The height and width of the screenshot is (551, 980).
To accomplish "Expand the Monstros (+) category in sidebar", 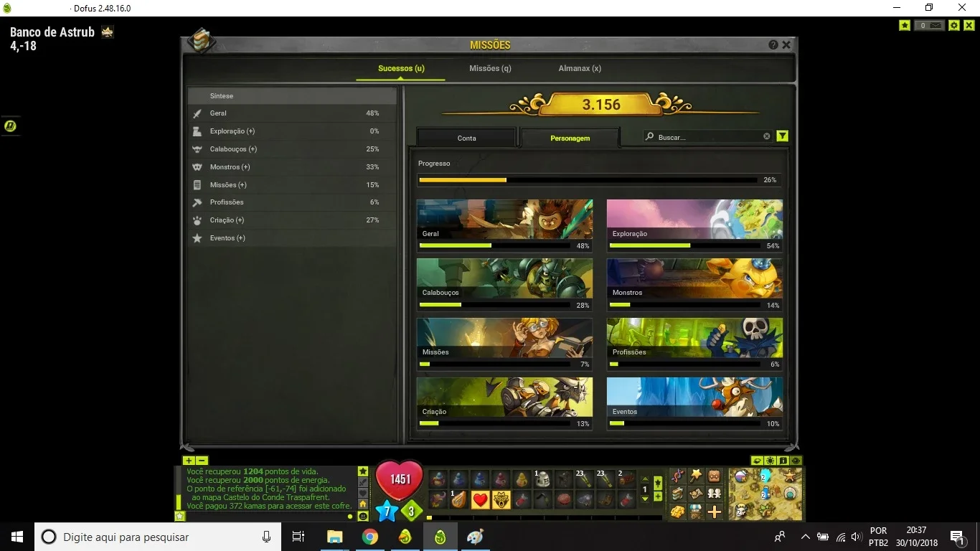I will click(x=293, y=167).
